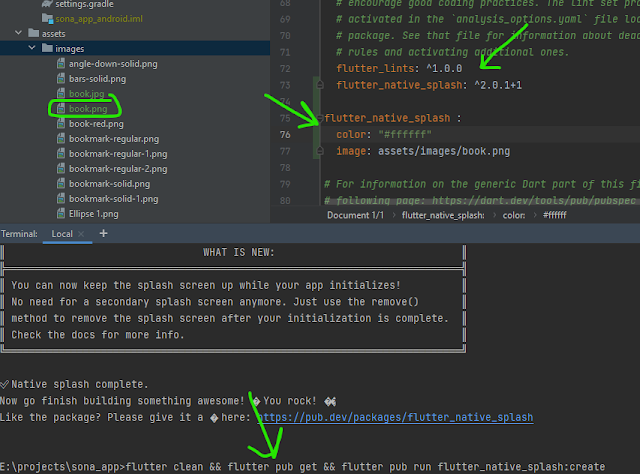
Task: Click the images folder icon
Action: tap(47, 48)
